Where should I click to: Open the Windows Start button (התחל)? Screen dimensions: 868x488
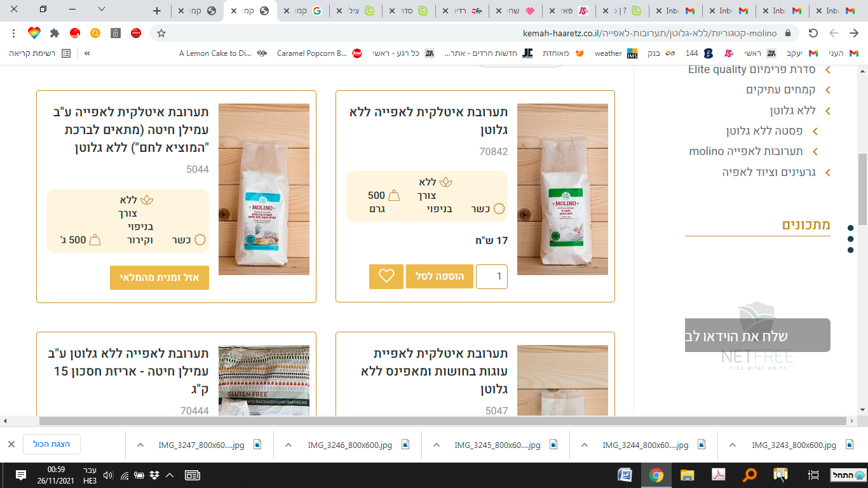coord(849,475)
